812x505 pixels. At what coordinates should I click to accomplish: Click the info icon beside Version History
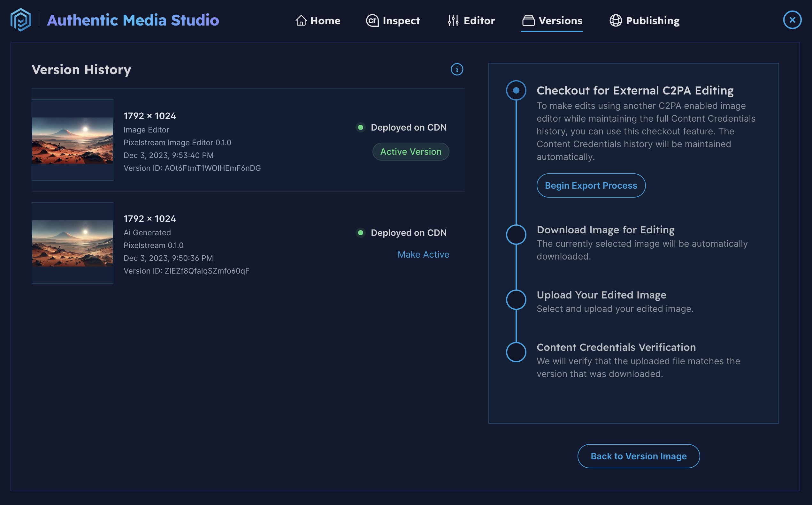coord(457,70)
